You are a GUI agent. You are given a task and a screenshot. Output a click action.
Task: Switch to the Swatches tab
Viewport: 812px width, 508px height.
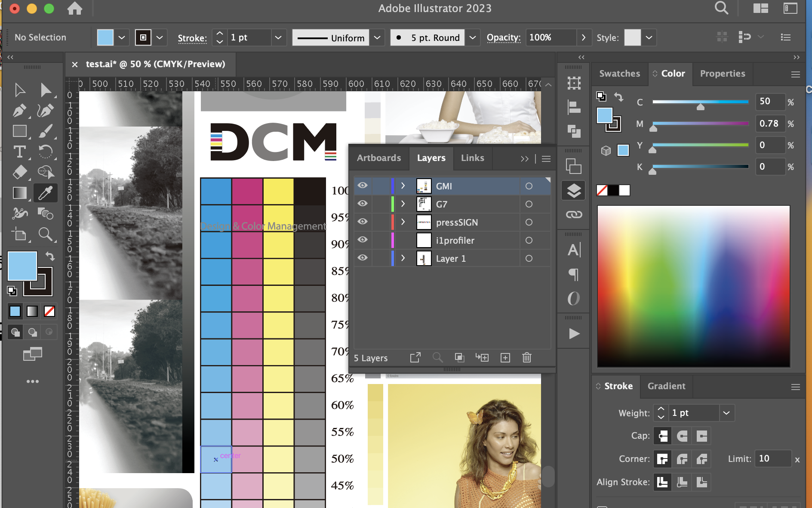tap(620, 74)
